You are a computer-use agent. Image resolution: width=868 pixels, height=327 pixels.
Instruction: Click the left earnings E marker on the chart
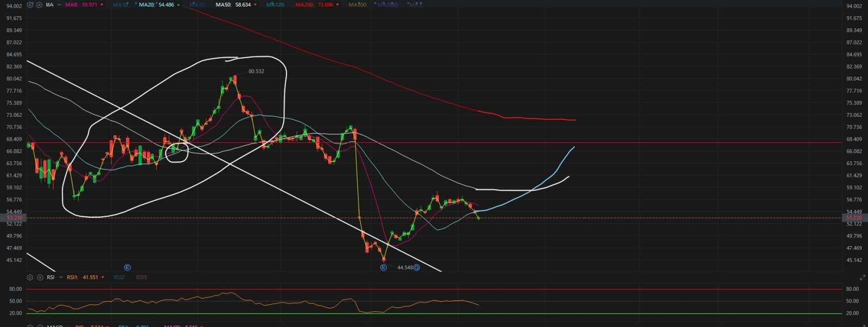127,268
